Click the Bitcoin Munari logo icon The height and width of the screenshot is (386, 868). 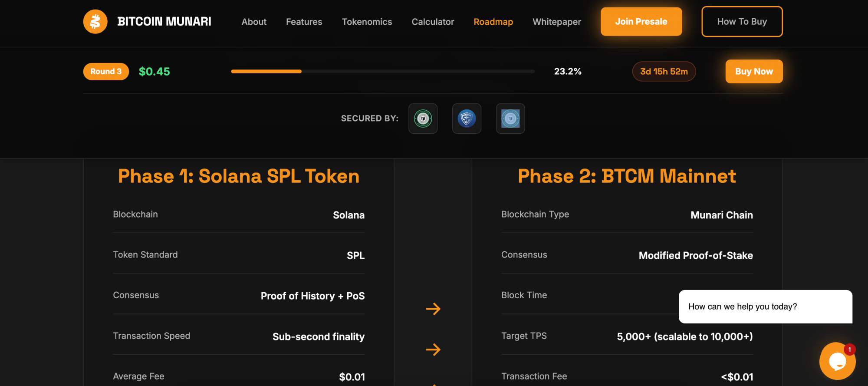coord(95,22)
